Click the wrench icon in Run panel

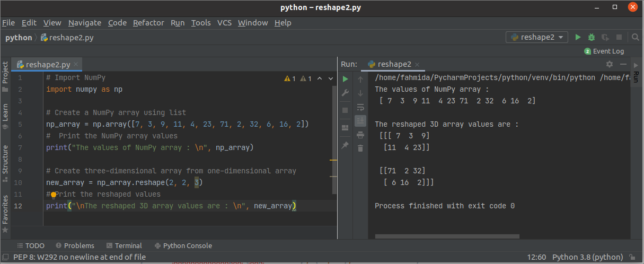pyautogui.click(x=345, y=93)
